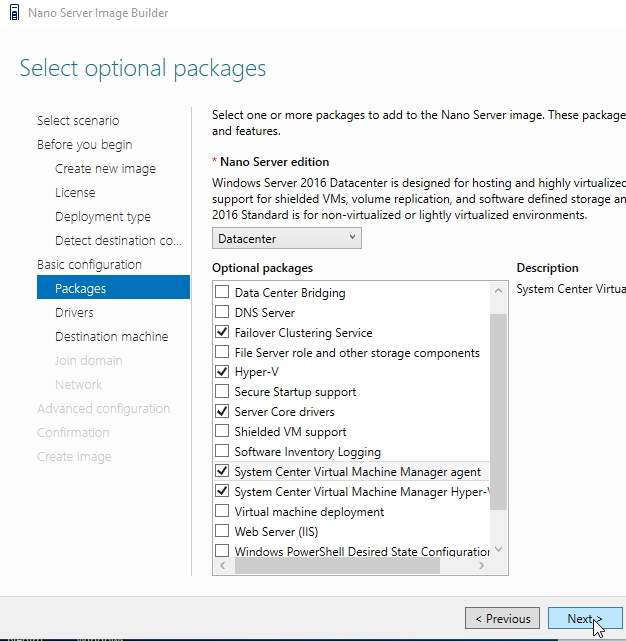Jump to Create new image step
Image resolution: width=626 pixels, height=641 pixels.
click(105, 169)
